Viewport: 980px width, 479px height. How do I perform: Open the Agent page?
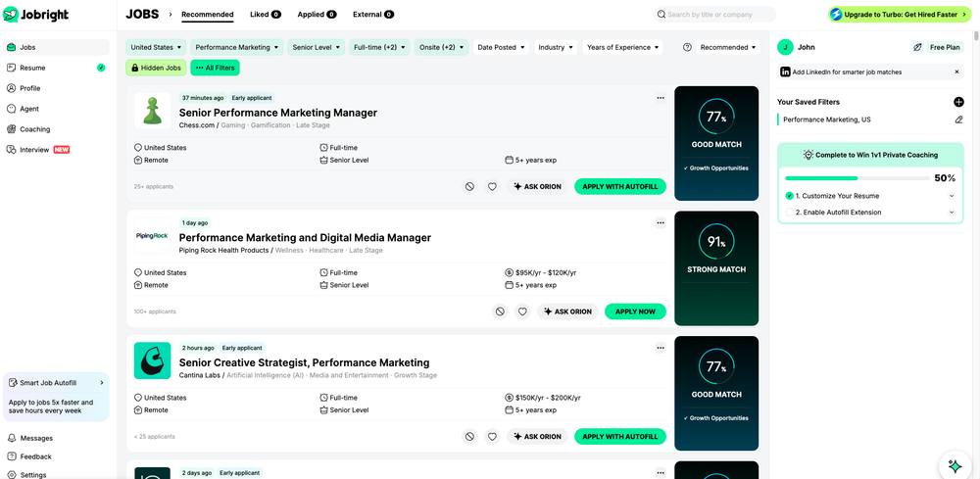tap(56, 109)
